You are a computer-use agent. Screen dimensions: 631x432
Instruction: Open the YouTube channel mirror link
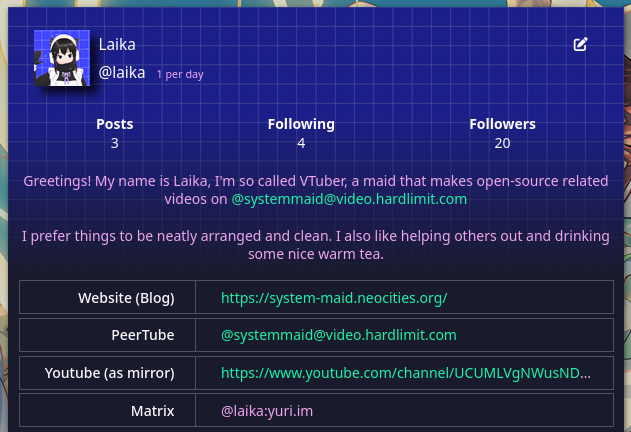point(405,373)
